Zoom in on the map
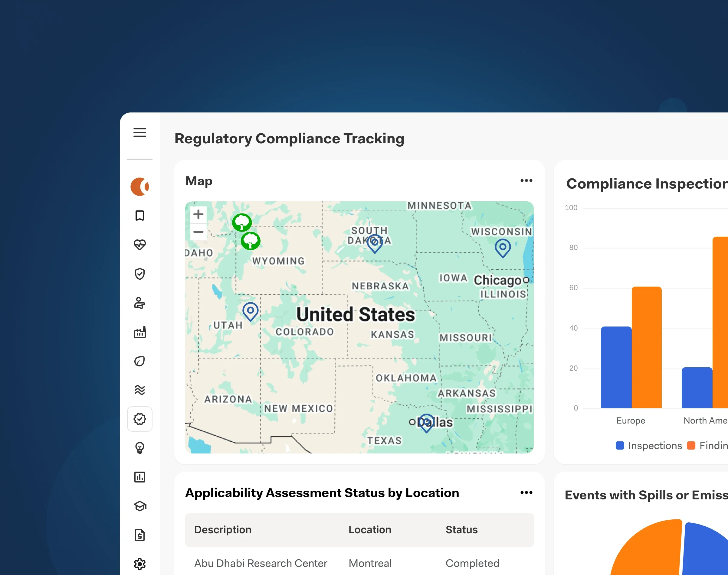Screen dimensions: 728x575 pyautogui.click(x=198, y=214)
